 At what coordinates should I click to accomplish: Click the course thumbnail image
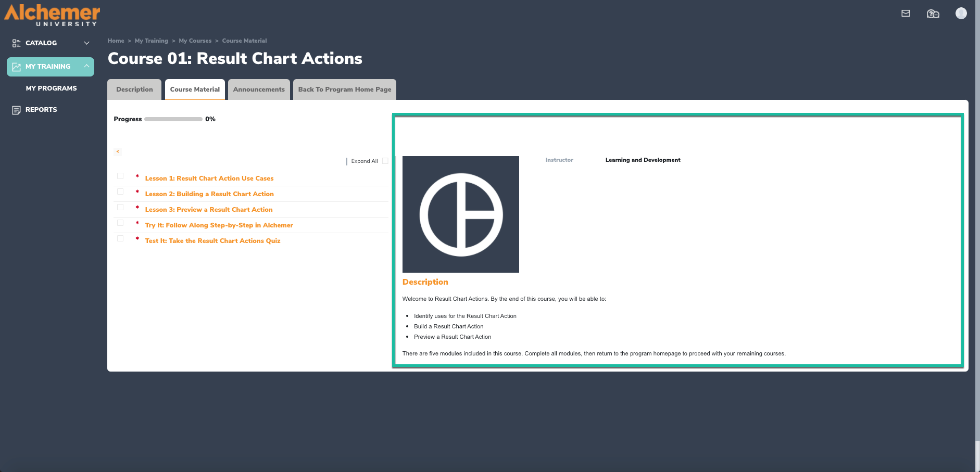coord(461,214)
